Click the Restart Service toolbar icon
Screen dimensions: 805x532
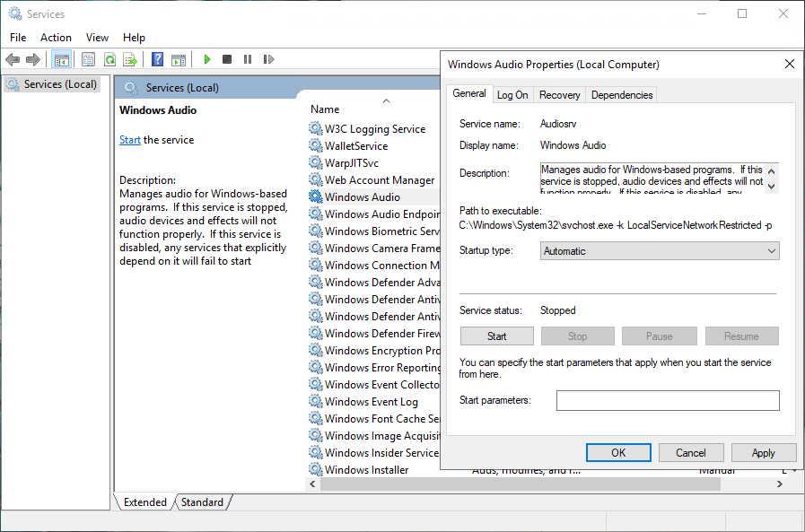point(268,59)
